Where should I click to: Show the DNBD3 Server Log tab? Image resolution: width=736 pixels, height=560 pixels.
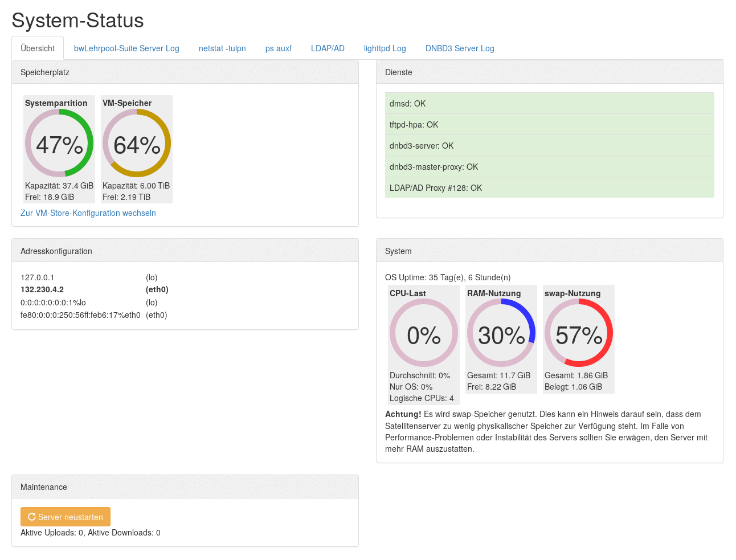pyautogui.click(x=460, y=48)
